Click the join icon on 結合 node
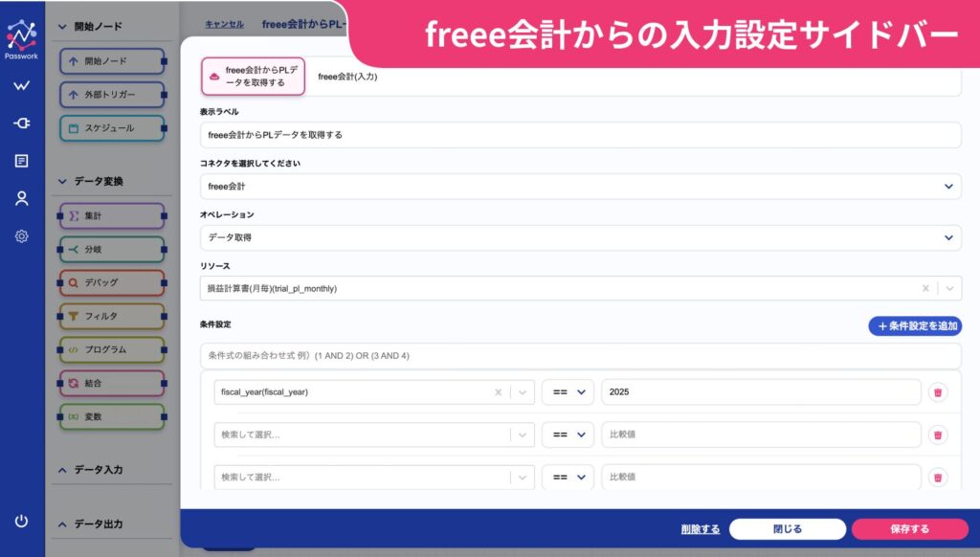The height and width of the screenshot is (557, 980). coord(74,383)
